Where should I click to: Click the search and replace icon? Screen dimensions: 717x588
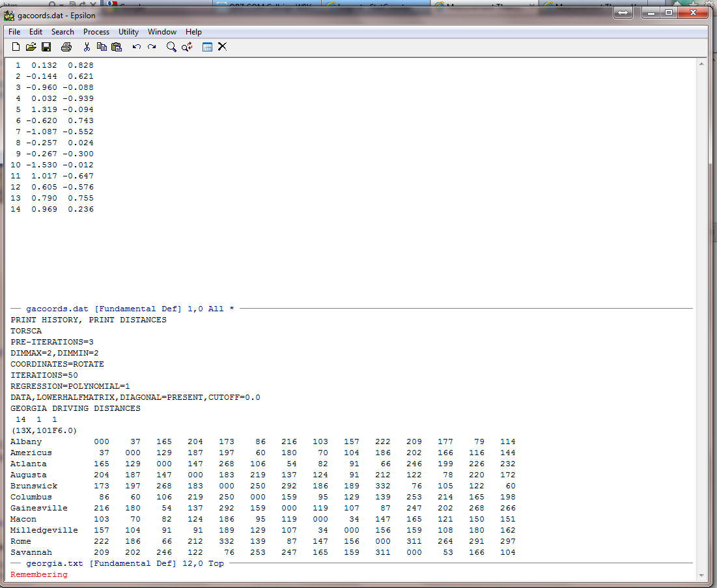coord(187,47)
